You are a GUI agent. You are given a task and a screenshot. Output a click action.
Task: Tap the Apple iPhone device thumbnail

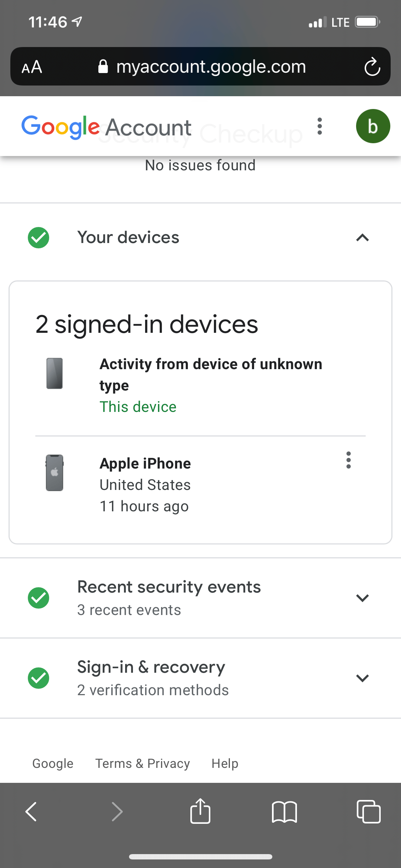[x=55, y=473]
